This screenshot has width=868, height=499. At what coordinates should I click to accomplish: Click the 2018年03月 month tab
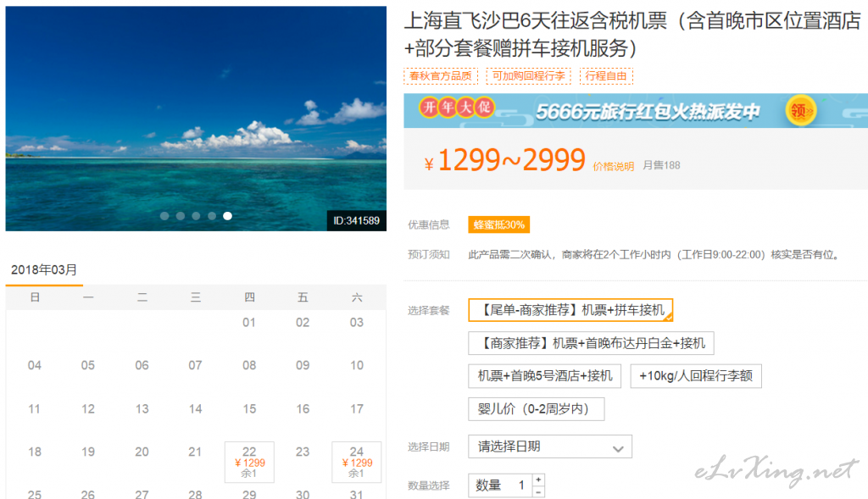tap(44, 270)
